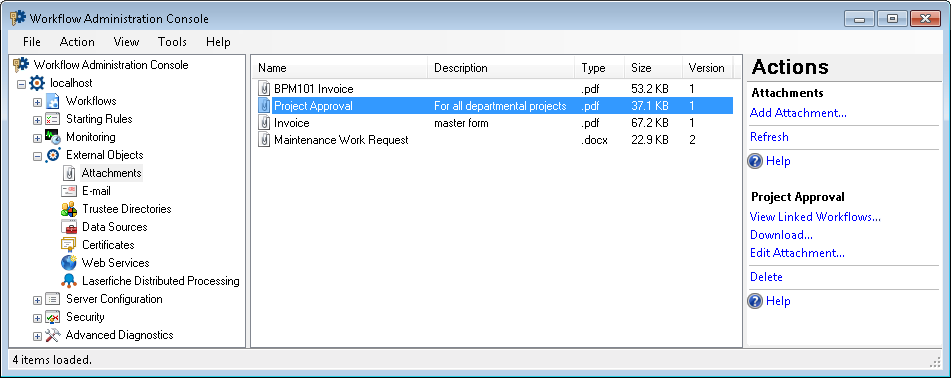Click the Add Attachment... link

(x=798, y=113)
